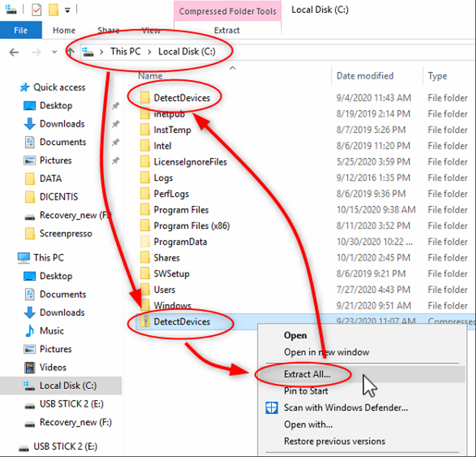Choose Open in the context menu

(295, 336)
